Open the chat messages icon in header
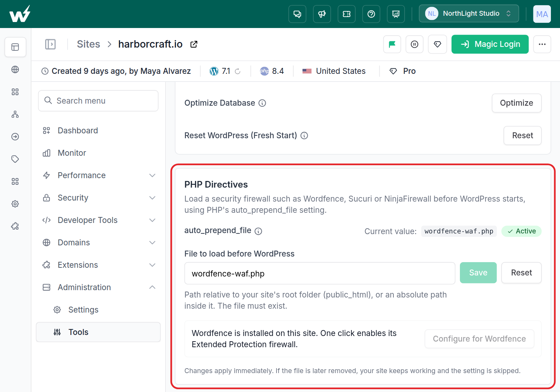The height and width of the screenshot is (392, 560). 297,14
